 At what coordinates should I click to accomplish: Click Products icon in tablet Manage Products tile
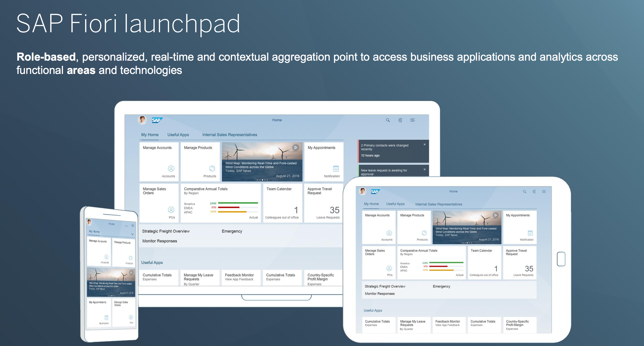click(424, 233)
